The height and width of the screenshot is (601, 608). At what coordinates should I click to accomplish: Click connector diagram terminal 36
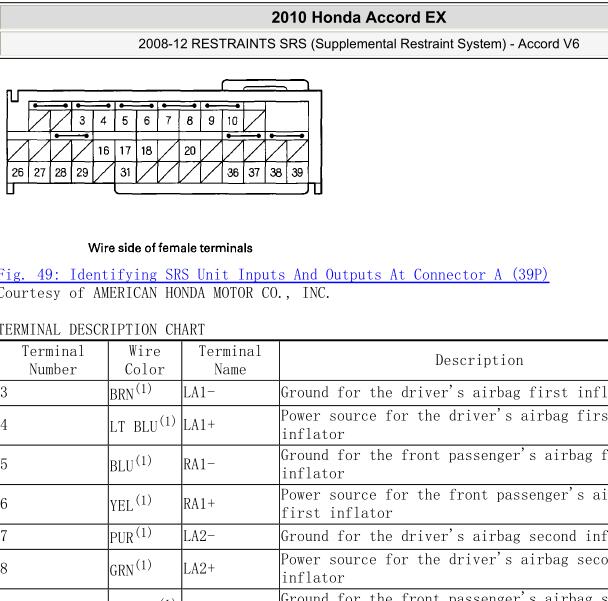(233, 172)
